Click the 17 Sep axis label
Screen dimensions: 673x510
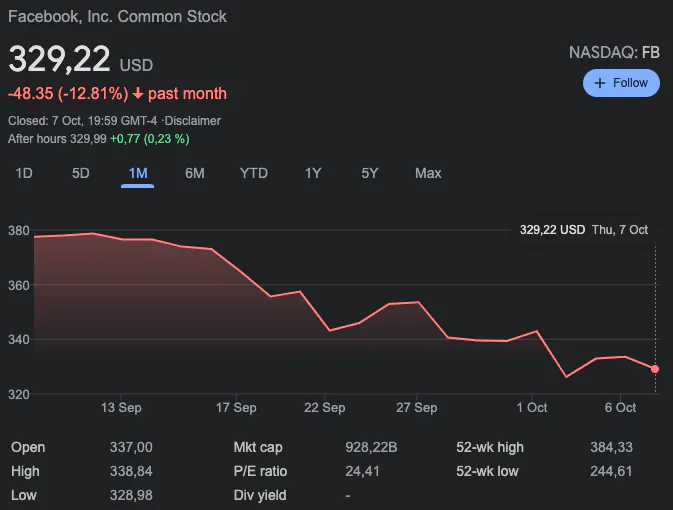point(236,407)
